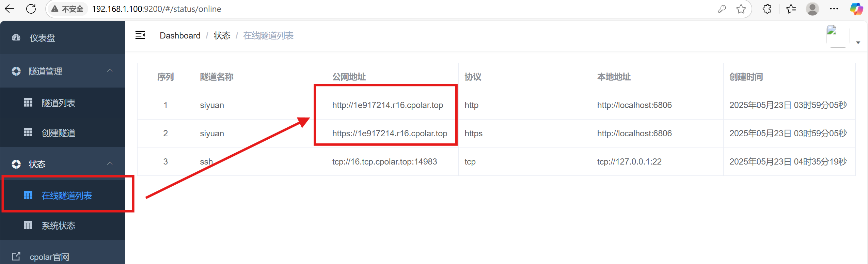Open the browser profile avatar
The height and width of the screenshot is (264, 868).
tap(812, 9)
